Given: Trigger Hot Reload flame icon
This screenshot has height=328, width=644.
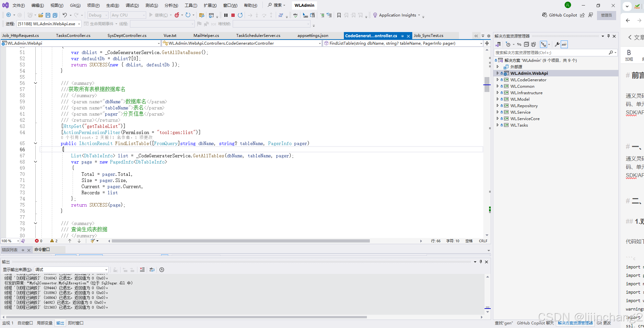Looking at the screenshot, I should (177, 15).
